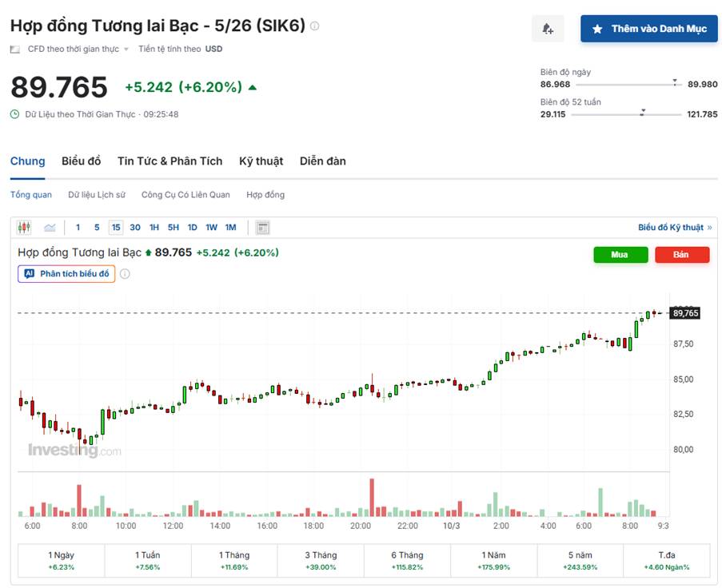Select the 5H interval
The image size is (722, 588).
(174, 227)
